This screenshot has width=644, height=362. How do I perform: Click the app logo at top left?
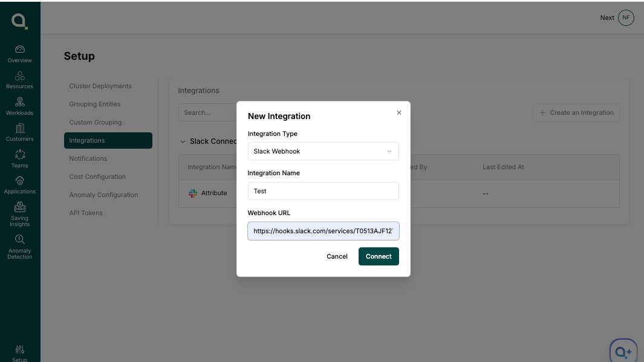pos(19,21)
